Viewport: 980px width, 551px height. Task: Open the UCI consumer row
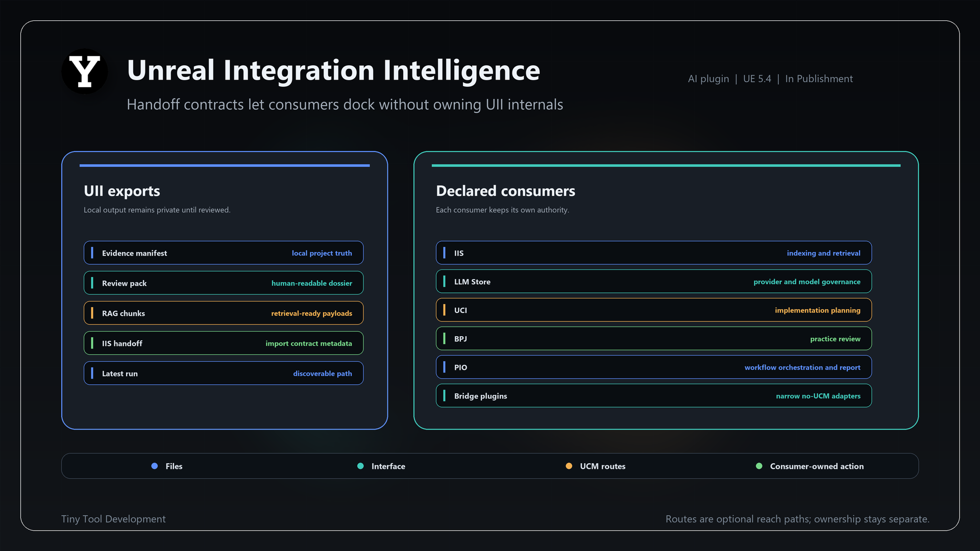(654, 310)
